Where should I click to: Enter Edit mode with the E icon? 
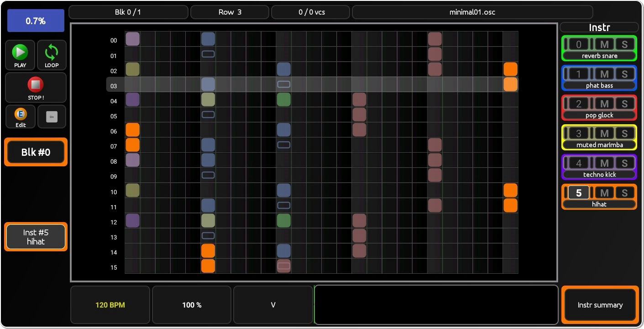click(21, 117)
